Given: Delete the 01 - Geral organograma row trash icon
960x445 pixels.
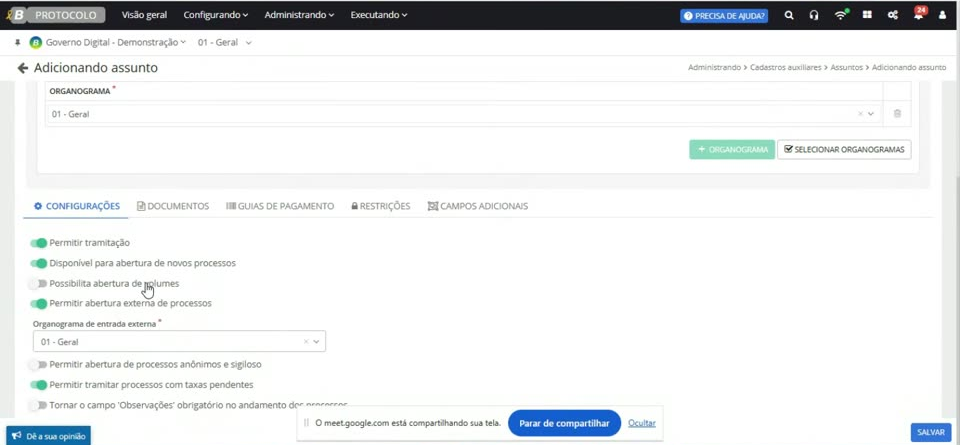Looking at the screenshot, I should click(x=897, y=113).
